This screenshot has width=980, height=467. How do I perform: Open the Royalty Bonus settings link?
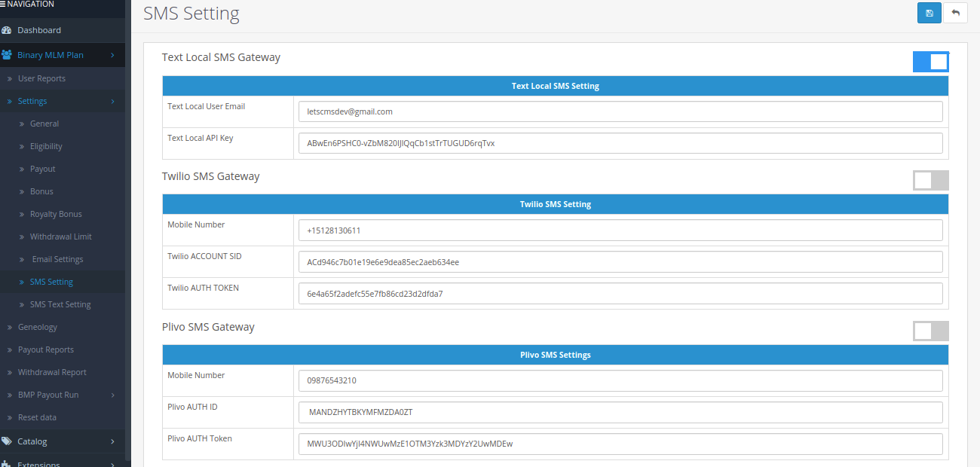click(x=56, y=214)
